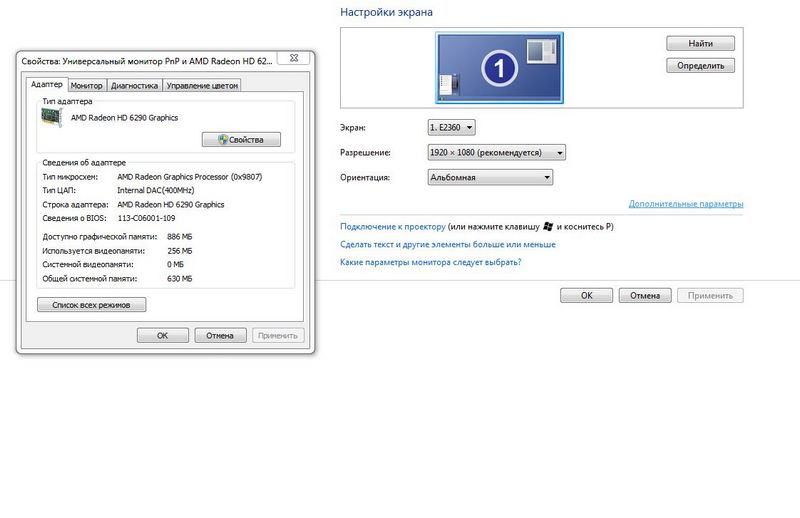Open the Диагностика tab

134,86
